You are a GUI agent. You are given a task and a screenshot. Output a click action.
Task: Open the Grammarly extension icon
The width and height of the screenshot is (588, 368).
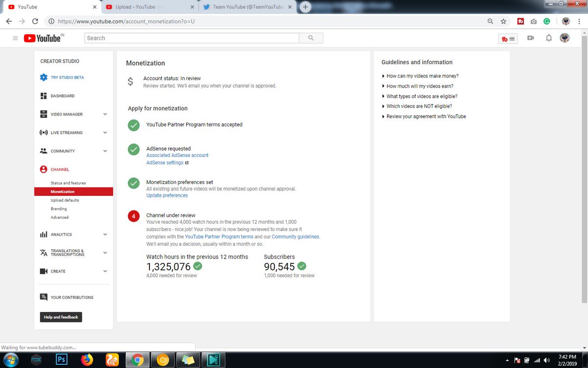pos(546,22)
